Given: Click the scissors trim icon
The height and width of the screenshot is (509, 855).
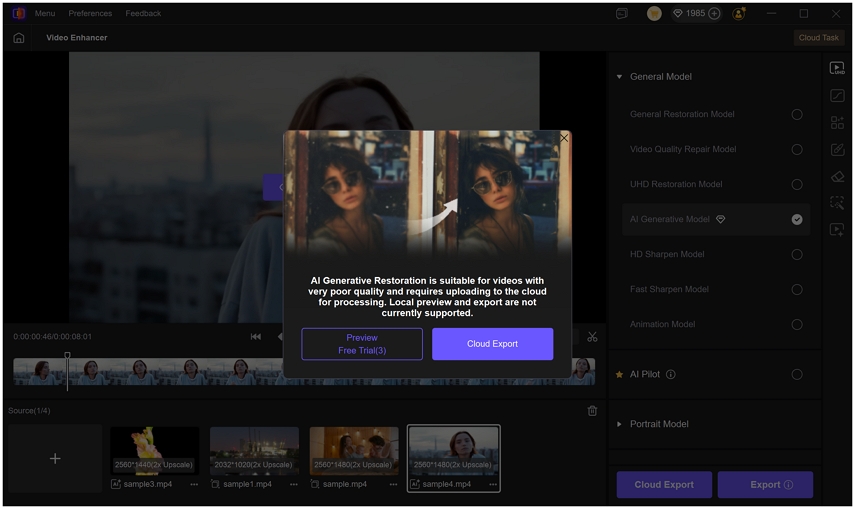Looking at the screenshot, I should tap(592, 337).
